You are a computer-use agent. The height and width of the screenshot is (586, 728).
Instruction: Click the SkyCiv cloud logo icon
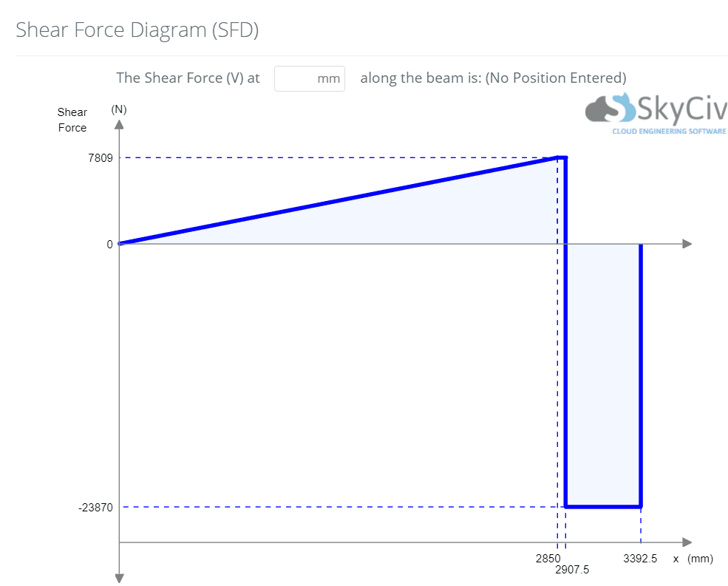(610, 108)
